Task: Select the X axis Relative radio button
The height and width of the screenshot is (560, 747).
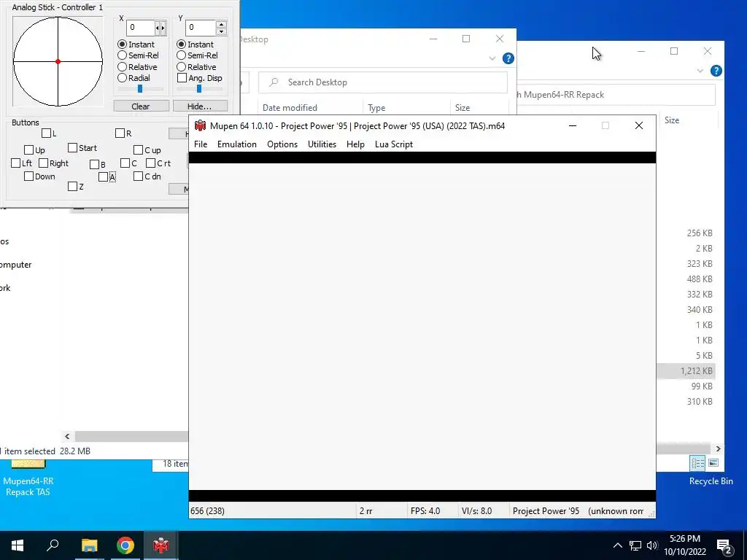Action: pos(122,66)
